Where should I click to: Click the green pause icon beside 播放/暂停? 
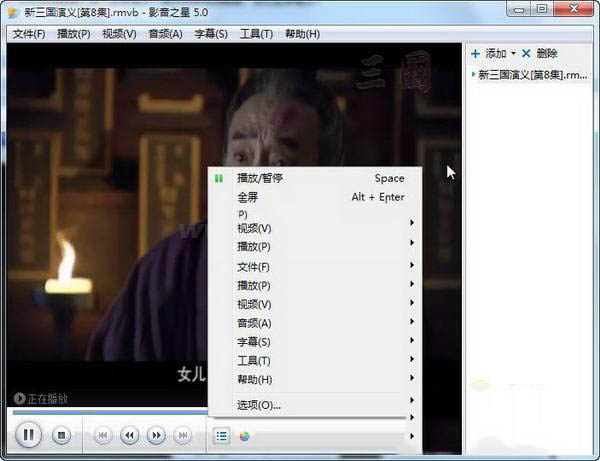click(x=219, y=178)
